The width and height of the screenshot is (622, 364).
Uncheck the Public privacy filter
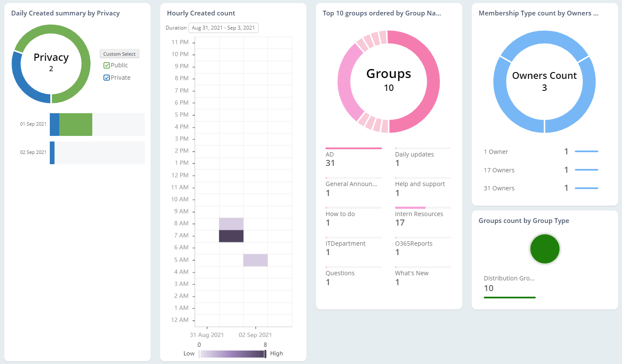107,65
